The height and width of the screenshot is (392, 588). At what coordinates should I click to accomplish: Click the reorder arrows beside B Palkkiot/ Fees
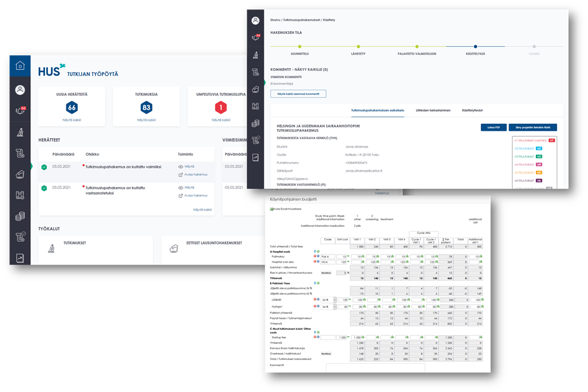point(315,283)
